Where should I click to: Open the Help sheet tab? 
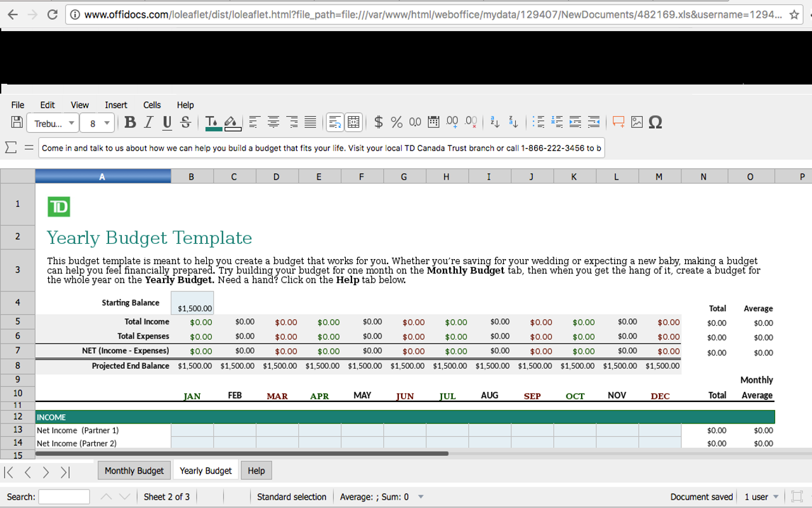point(256,471)
